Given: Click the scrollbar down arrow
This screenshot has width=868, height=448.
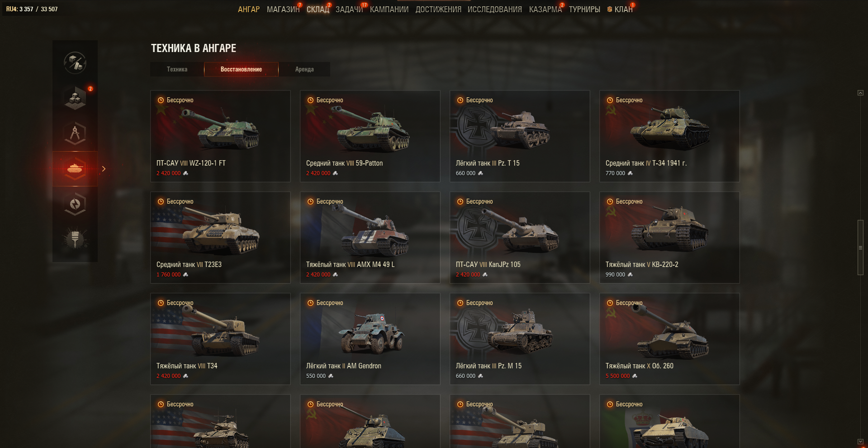Looking at the screenshot, I should 860,441.
